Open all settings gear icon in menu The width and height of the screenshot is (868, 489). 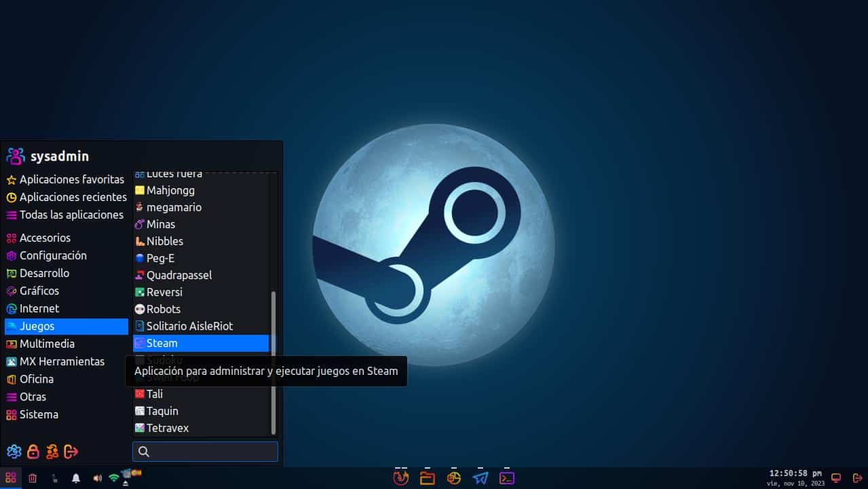point(14,451)
